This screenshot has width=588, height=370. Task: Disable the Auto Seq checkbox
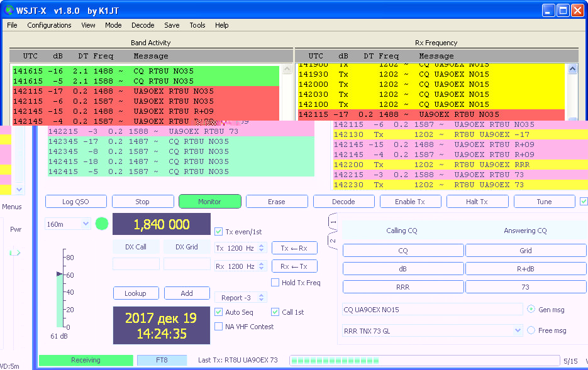(219, 312)
